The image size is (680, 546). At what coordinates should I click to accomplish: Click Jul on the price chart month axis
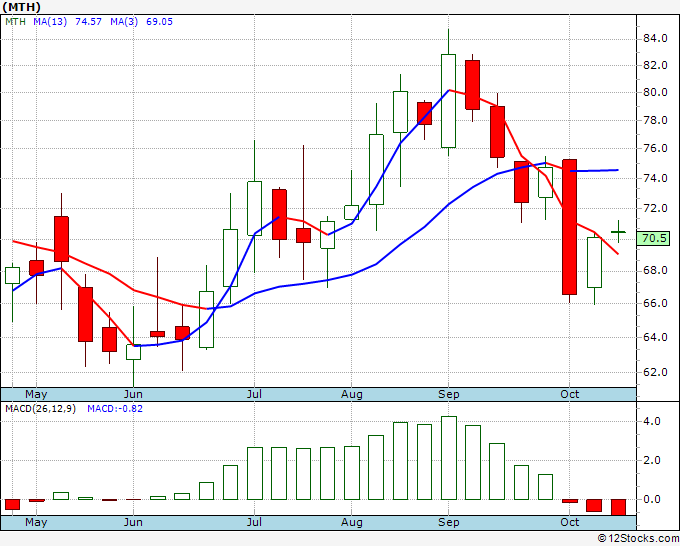(x=254, y=394)
